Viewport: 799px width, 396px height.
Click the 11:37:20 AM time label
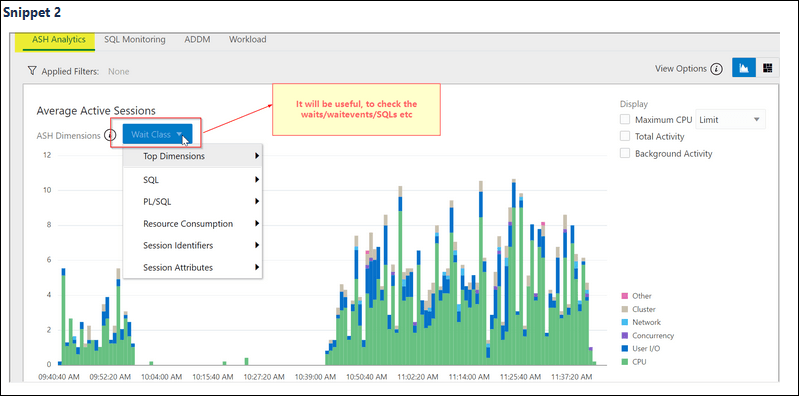pos(572,377)
